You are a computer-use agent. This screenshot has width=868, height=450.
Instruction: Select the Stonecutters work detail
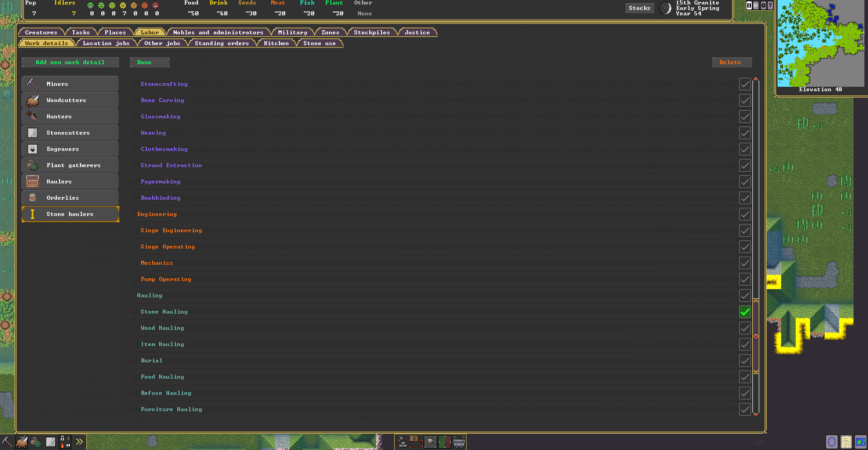[x=71, y=133]
